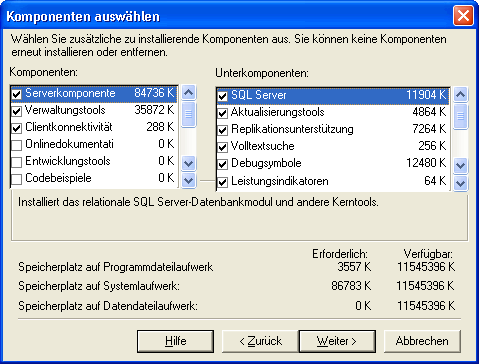Image resolution: width=479 pixels, height=364 pixels.
Task: Open help with the Hilfe button
Action: [x=175, y=341]
